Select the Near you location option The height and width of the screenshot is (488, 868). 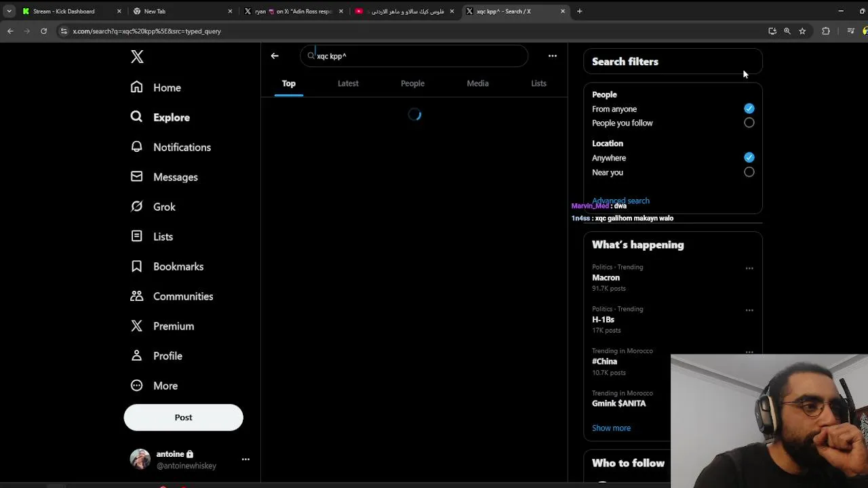pos(749,172)
